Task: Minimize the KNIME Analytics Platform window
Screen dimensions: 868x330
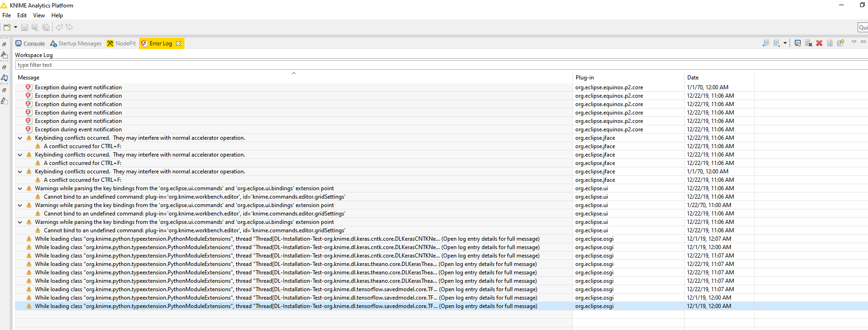Action: coord(841,5)
